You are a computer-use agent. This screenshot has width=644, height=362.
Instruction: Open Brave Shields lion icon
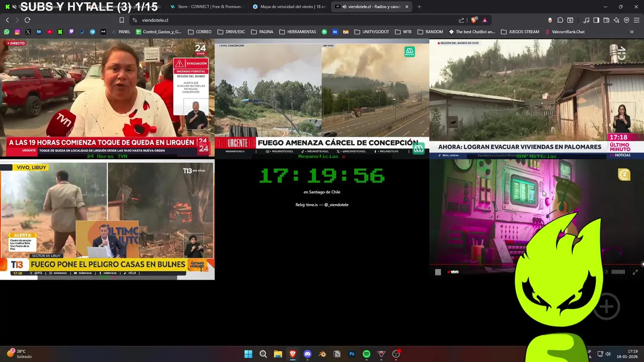[474, 20]
